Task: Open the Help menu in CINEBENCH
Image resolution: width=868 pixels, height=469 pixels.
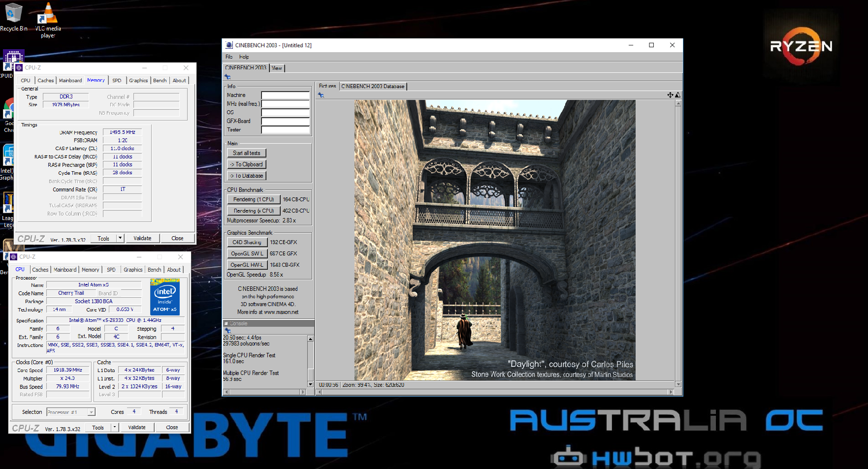Action: coord(244,57)
